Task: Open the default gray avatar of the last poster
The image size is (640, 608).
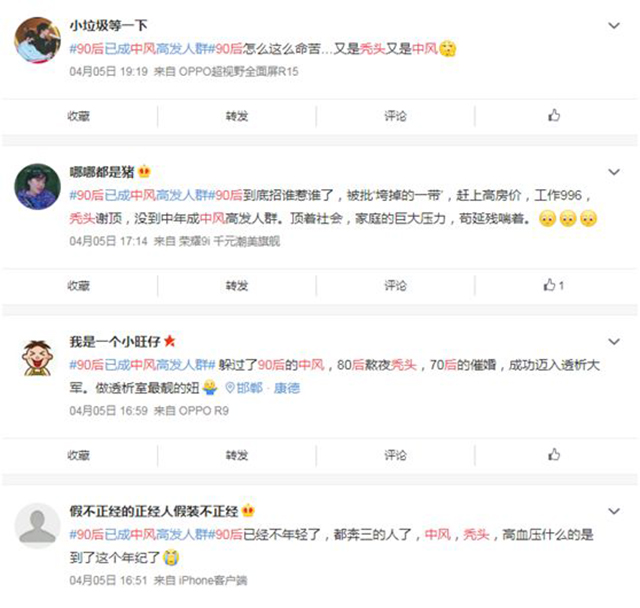Action: point(38,526)
